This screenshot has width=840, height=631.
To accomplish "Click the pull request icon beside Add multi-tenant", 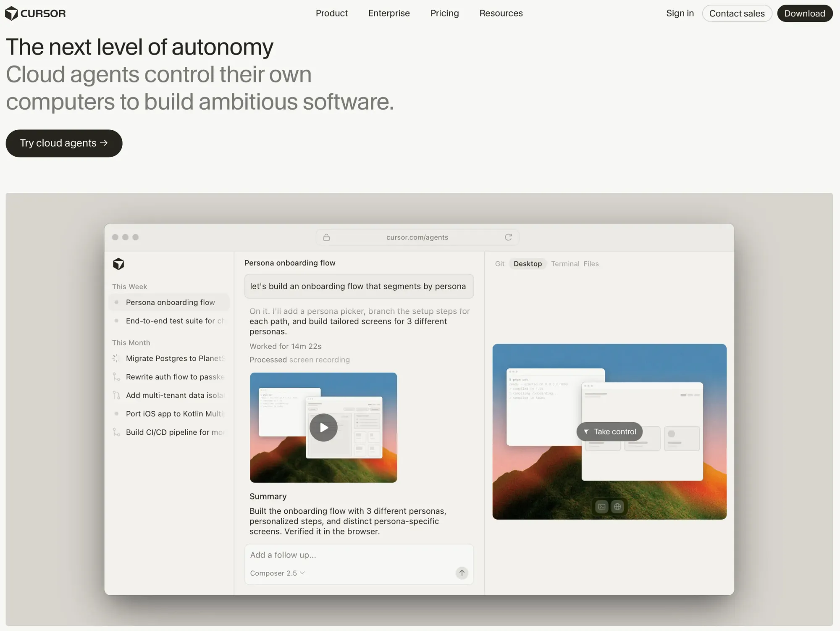I will (116, 395).
